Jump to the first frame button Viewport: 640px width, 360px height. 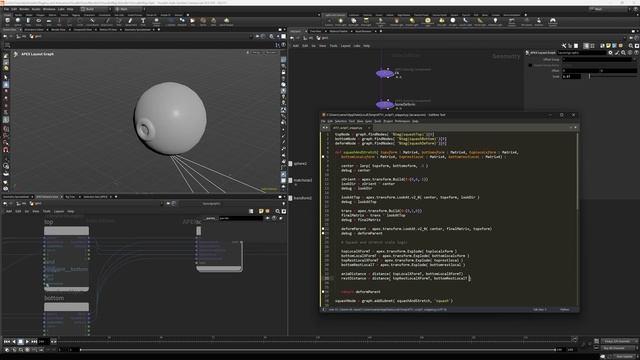pyautogui.click(x=7, y=341)
